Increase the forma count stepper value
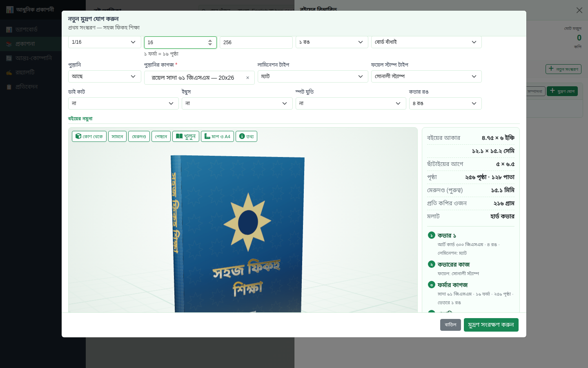This screenshot has width=588, height=368. pyautogui.click(x=210, y=40)
